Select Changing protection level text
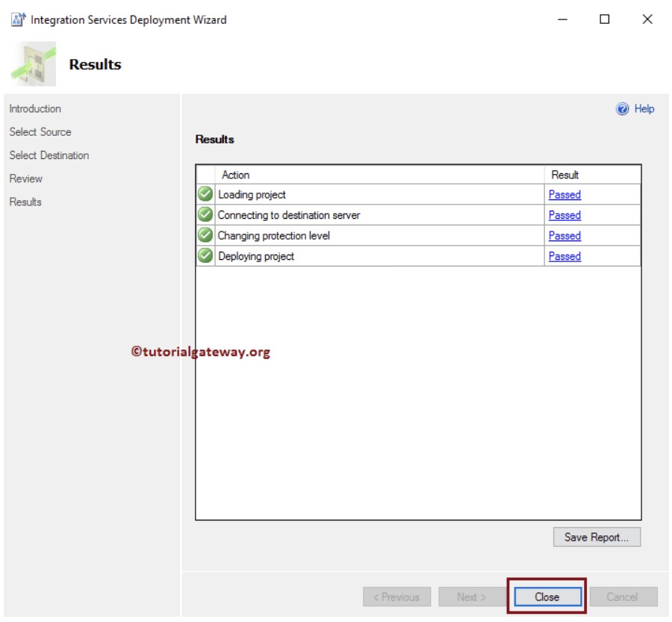The width and height of the screenshot is (672, 622). tap(274, 236)
